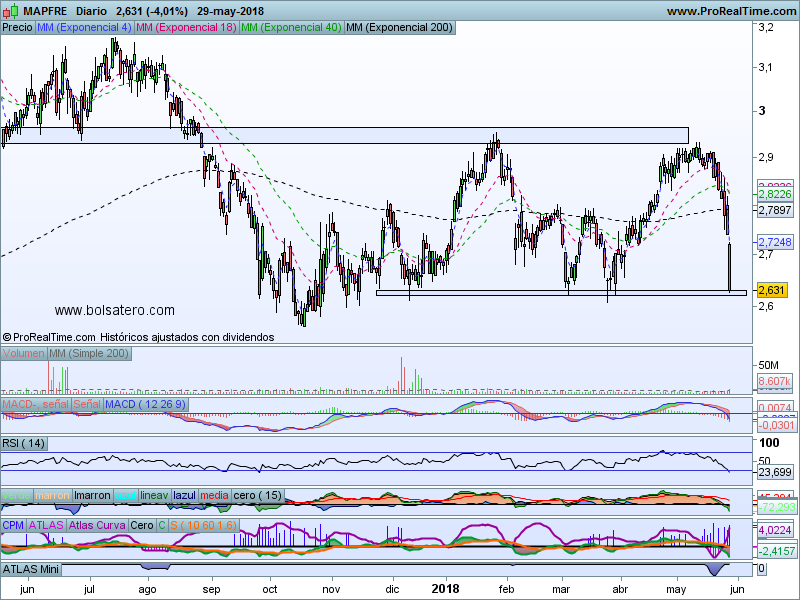Image resolution: width=800 pixels, height=600 pixels.
Task: Click the CPM indicator label
Action: tap(13, 525)
